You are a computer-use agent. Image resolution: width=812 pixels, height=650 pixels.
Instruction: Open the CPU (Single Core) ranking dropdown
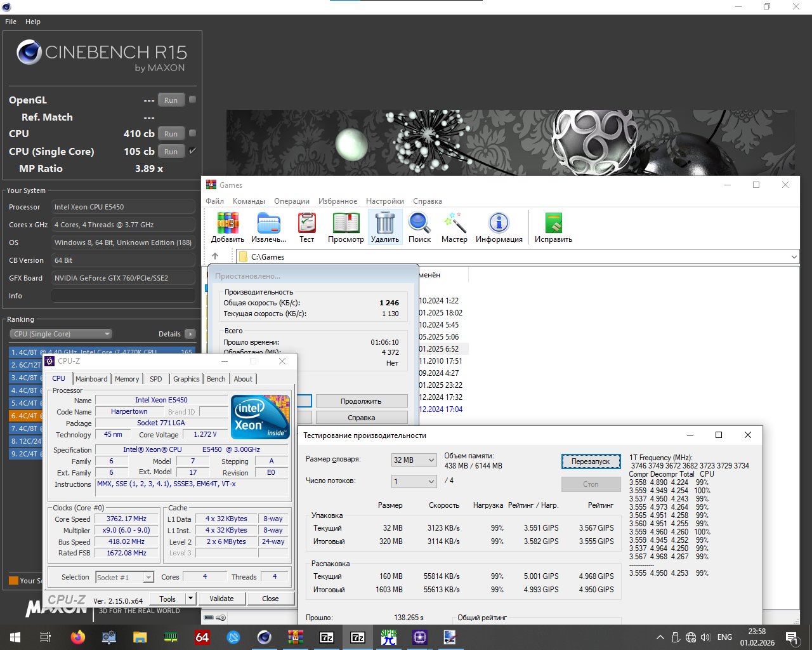[x=61, y=334]
